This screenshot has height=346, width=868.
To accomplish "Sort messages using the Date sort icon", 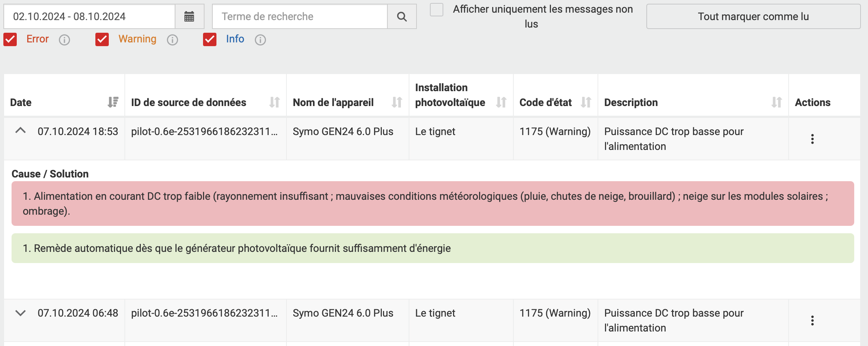I will (x=113, y=102).
